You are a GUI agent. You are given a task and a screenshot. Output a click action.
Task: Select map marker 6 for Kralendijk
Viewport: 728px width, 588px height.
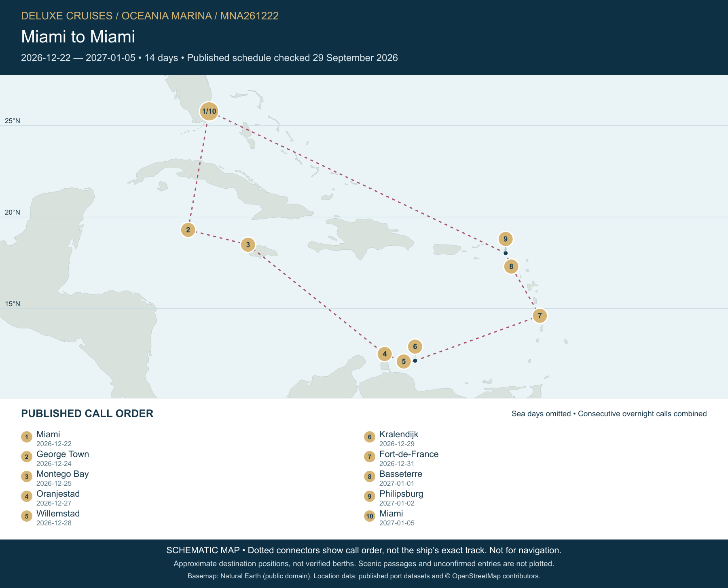[x=415, y=346]
